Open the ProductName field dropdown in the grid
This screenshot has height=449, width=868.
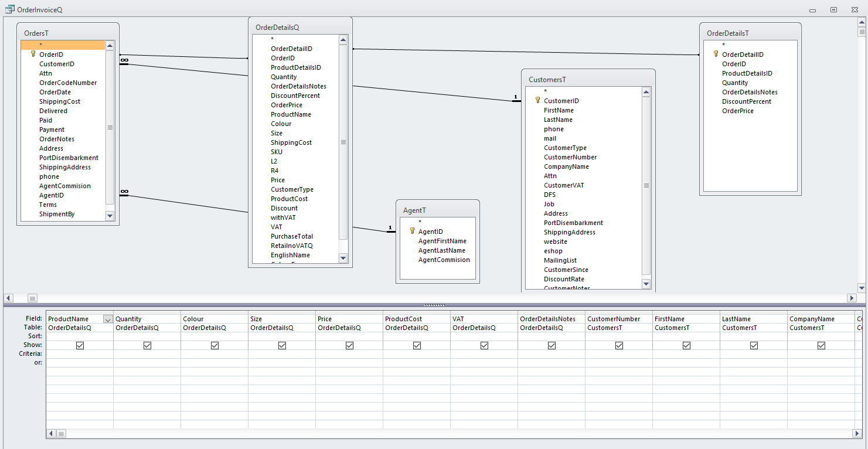pyautogui.click(x=107, y=319)
